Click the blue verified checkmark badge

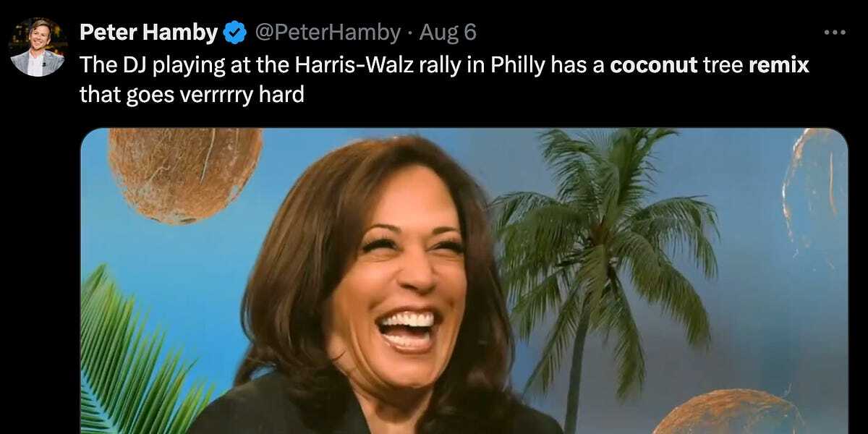234,33
